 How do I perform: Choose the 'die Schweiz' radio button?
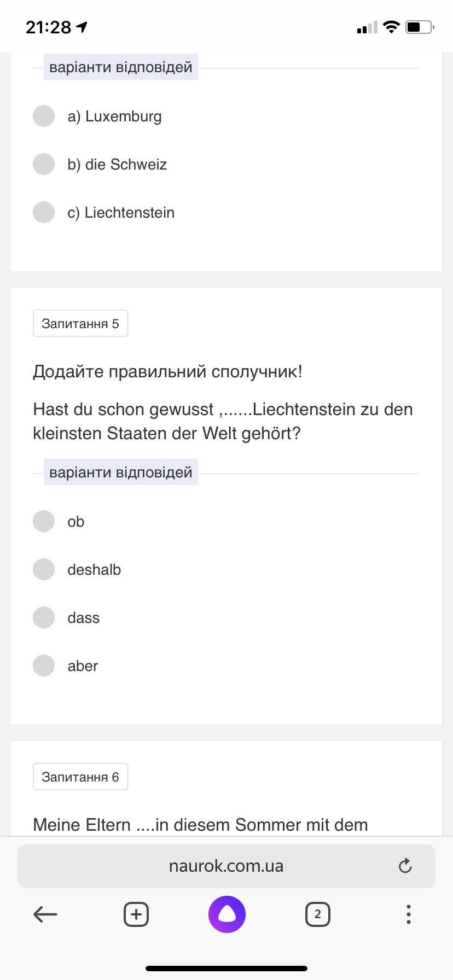(44, 164)
